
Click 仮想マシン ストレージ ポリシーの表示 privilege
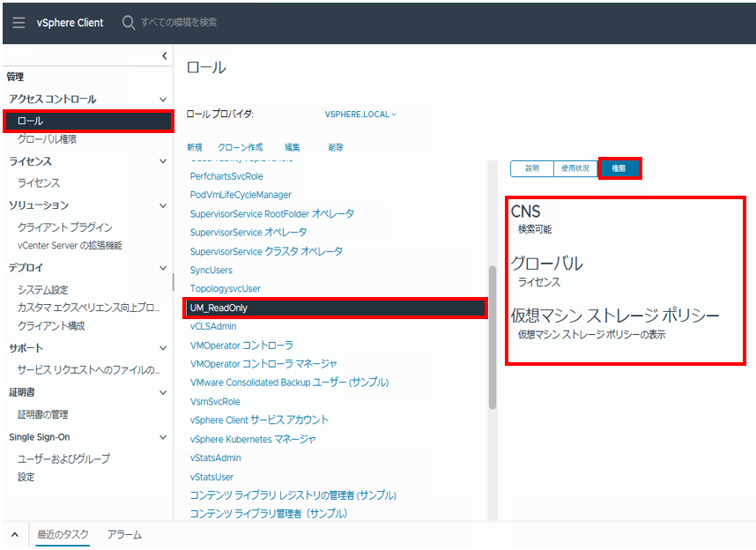(x=591, y=334)
